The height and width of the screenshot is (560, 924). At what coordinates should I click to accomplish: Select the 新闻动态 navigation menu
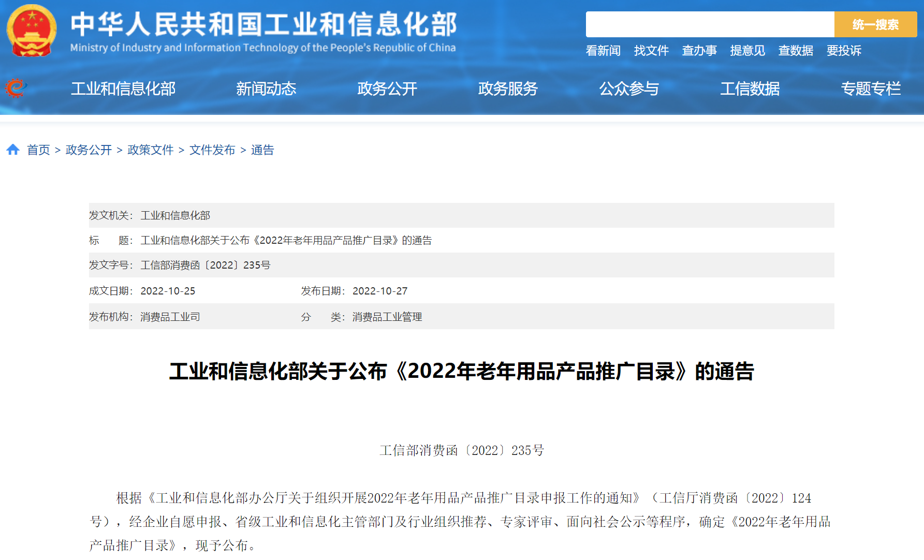click(266, 89)
